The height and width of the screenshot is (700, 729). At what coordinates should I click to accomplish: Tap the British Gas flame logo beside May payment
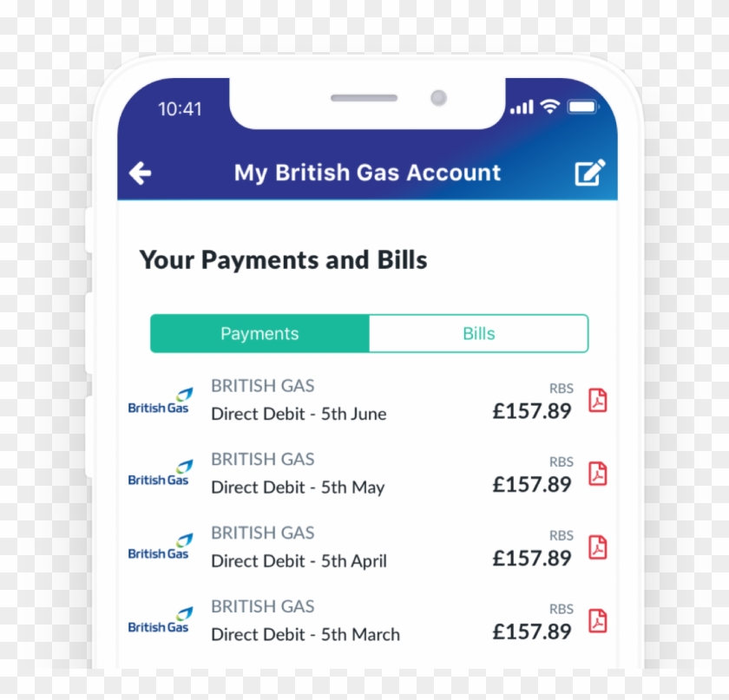coord(159,474)
